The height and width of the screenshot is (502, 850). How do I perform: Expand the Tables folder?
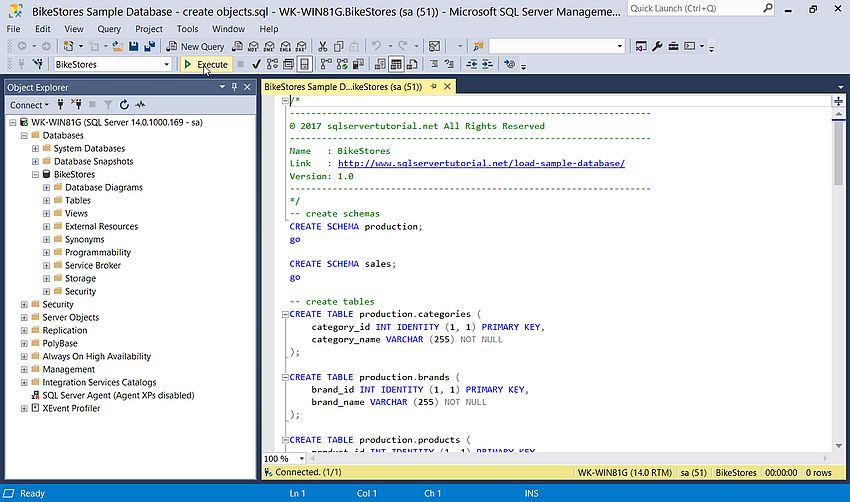coord(47,201)
